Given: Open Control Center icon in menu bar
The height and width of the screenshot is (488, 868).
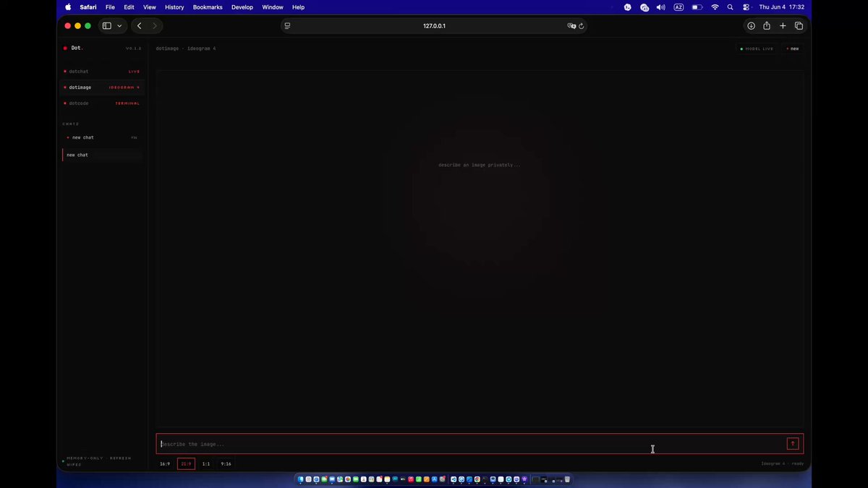Looking at the screenshot, I should (746, 7).
